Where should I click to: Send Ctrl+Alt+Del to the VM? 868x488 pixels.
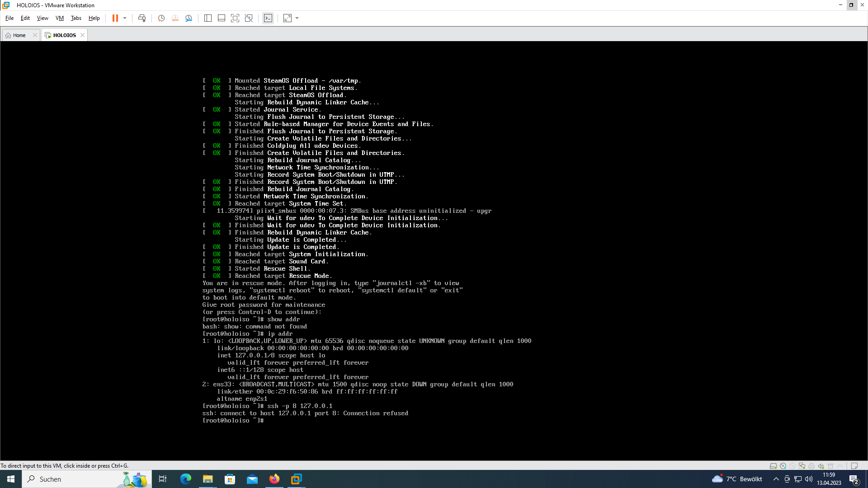(x=142, y=18)
